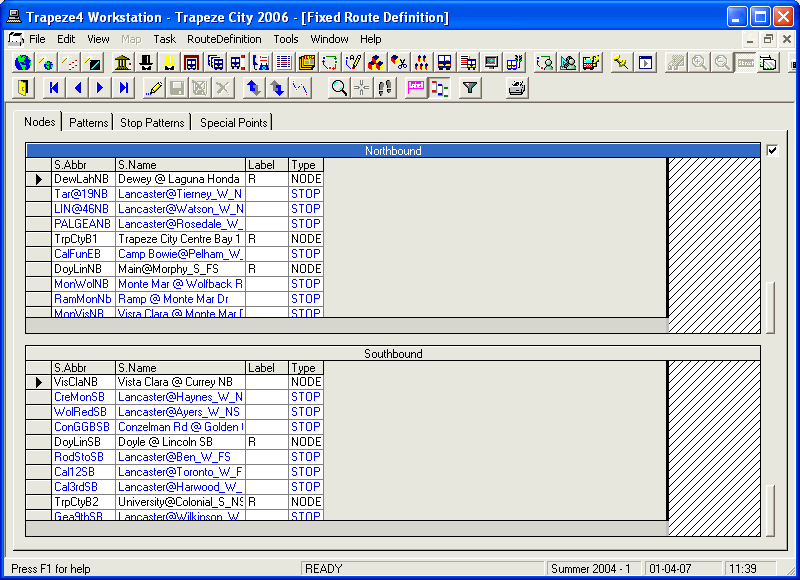Screen dimensions: 800x580
Task: Open search with the magnifier icon
Action: (x=340, y=88)
